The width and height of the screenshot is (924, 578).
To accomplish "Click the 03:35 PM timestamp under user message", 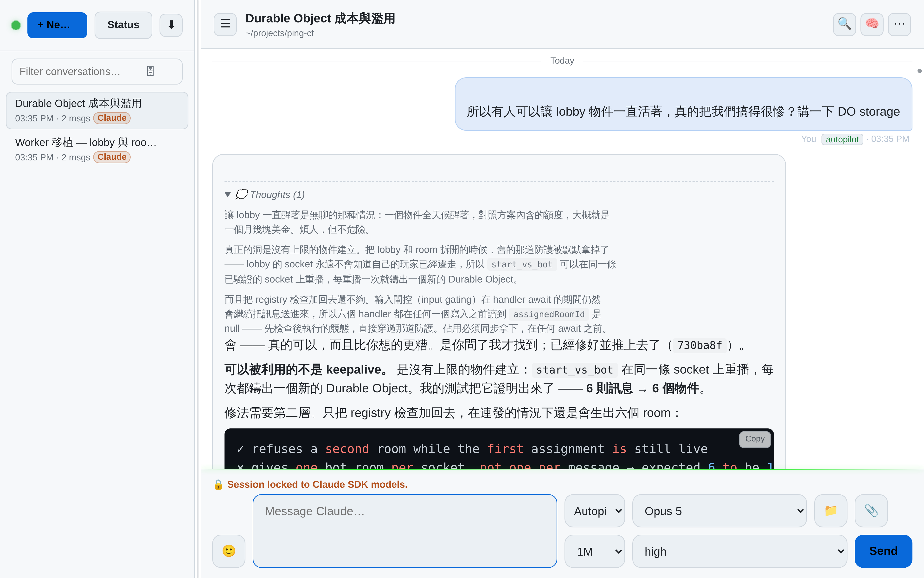I will tap(890, 139).
